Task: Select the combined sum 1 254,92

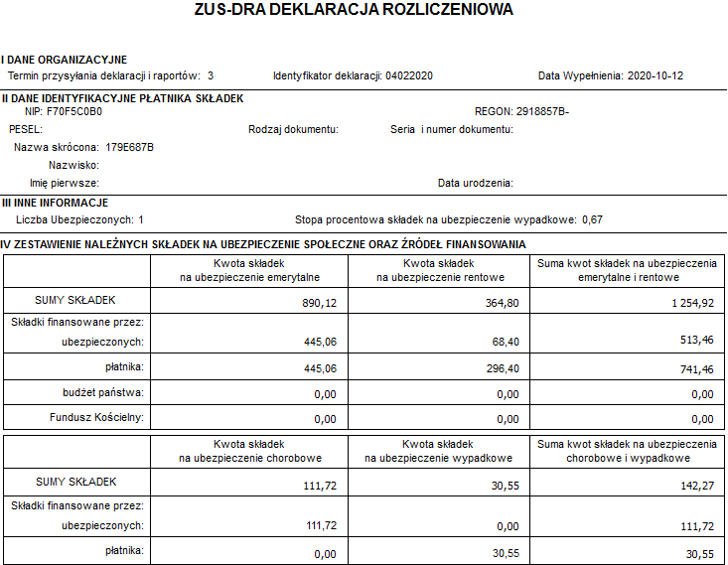Action: (x=692, y=303)
